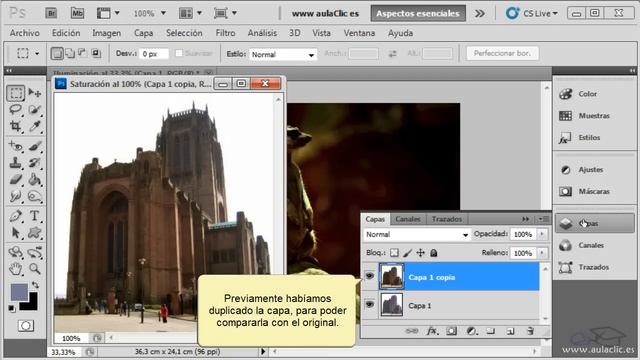
Task: Toggle lock image pixels
Action: [407, 253]
